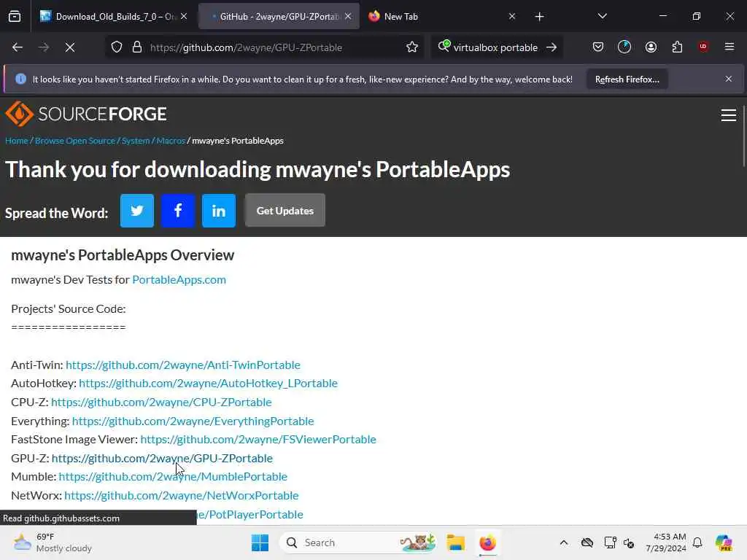Open the weather widget
The height and width of the screenshot is (560, 747).
(53, 542)
